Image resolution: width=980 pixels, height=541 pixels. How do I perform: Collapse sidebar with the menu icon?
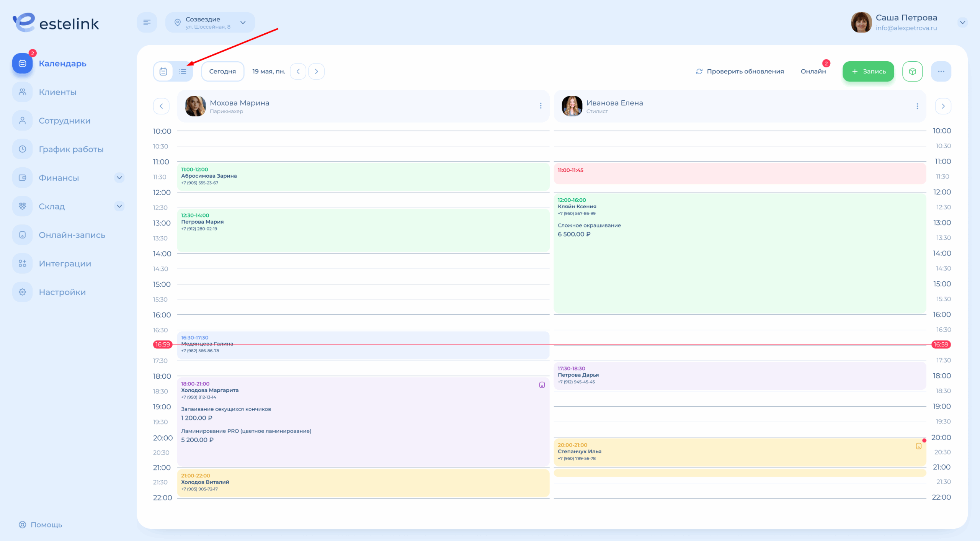coord(147,23)
